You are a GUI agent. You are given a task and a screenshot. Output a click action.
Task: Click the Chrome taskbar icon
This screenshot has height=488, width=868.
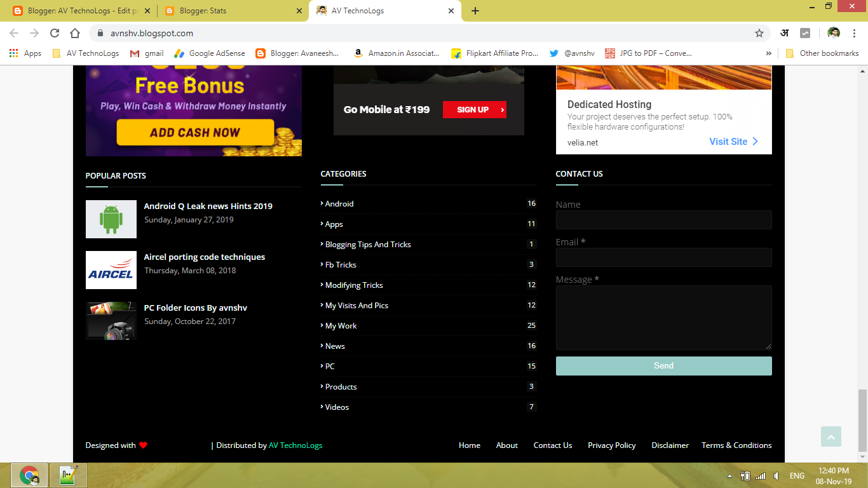pyautogui.click(x=29, y=475)
